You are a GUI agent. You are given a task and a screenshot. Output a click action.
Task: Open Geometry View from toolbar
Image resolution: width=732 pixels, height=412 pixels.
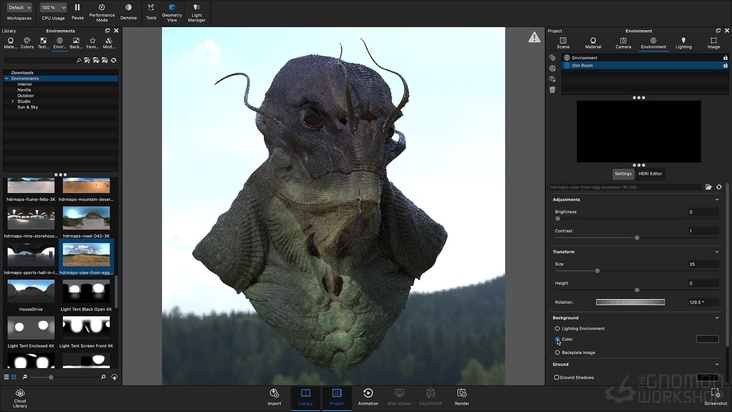172,12
